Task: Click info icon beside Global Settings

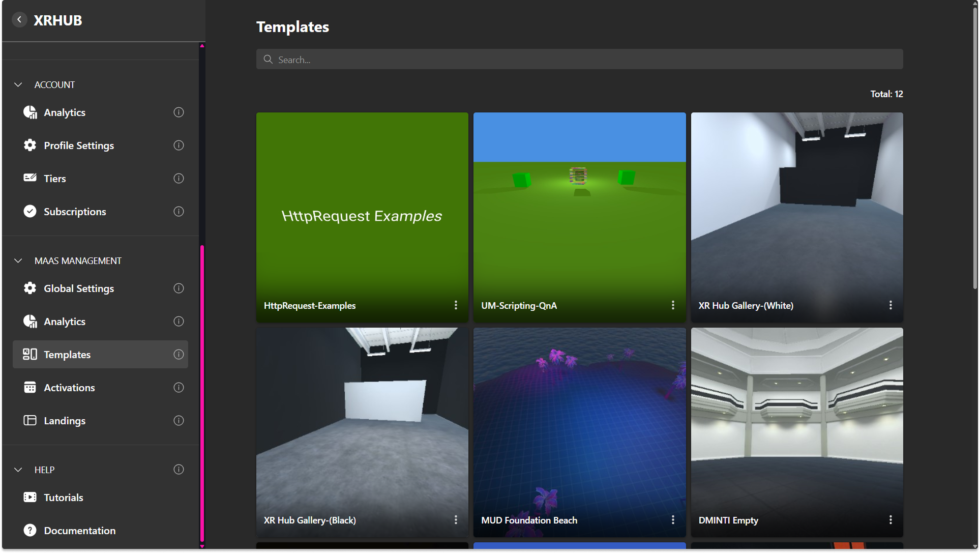Action: [x=179, y=288]
